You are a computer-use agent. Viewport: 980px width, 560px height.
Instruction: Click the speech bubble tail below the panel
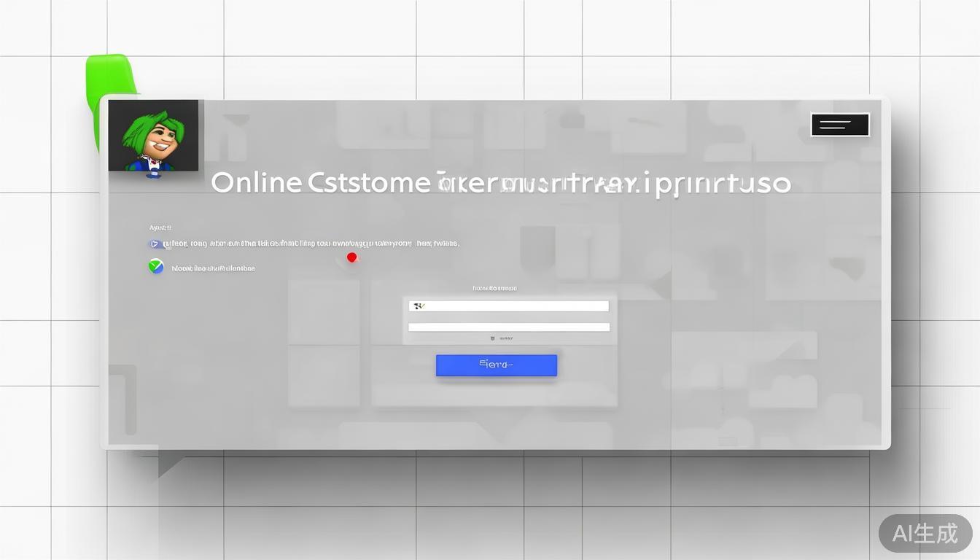click(169, 463)
